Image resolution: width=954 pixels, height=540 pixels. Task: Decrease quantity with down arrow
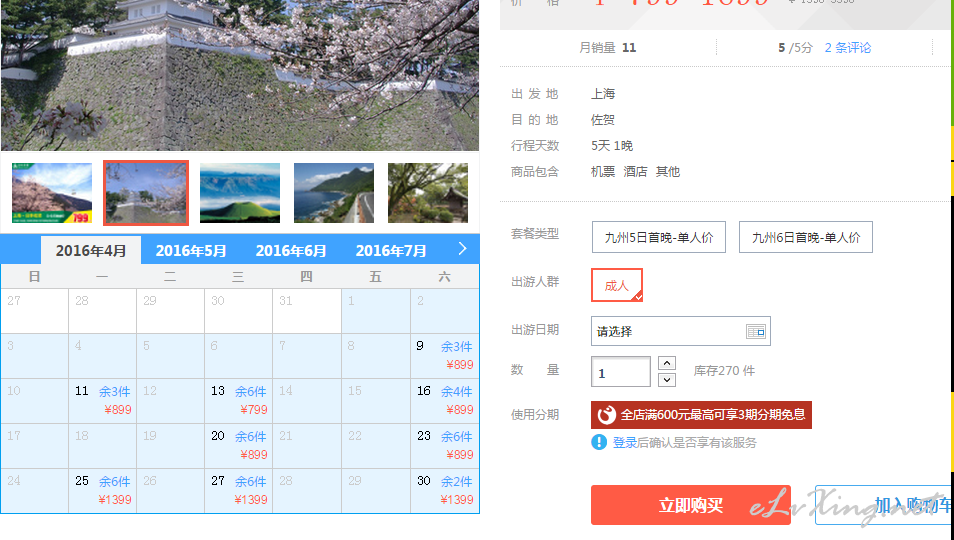coord(667,380)
